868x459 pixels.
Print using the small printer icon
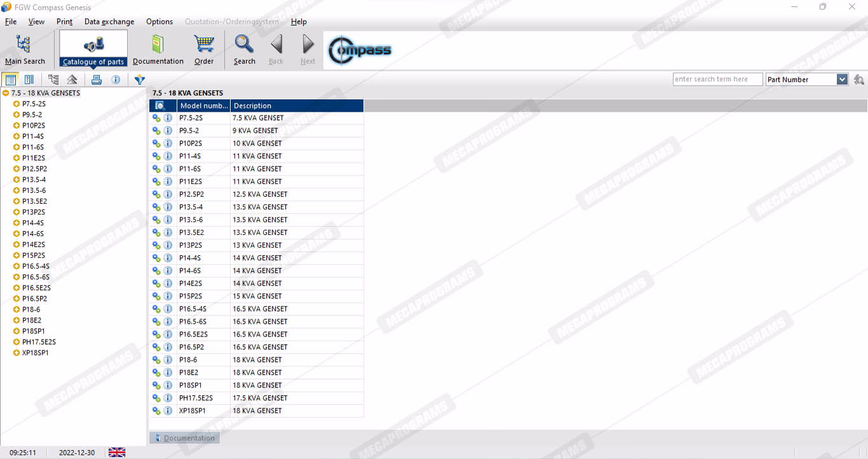[x=97, y=79]
